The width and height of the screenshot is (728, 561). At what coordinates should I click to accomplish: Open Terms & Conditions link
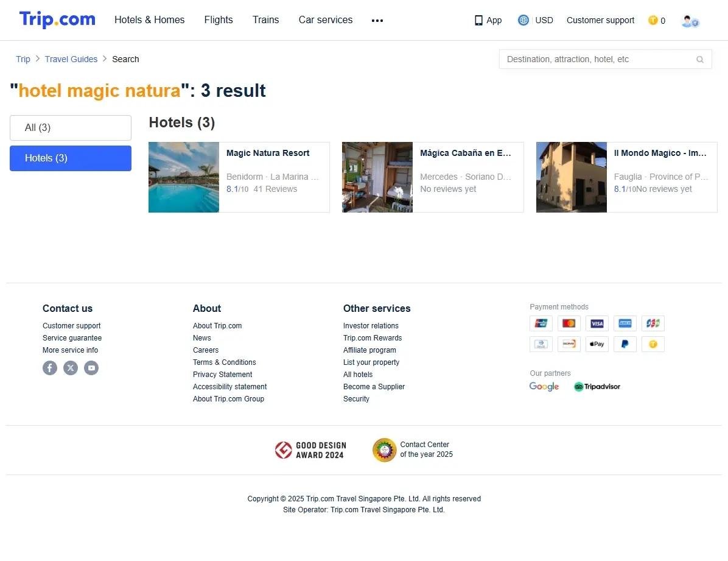tap(224, 362)
